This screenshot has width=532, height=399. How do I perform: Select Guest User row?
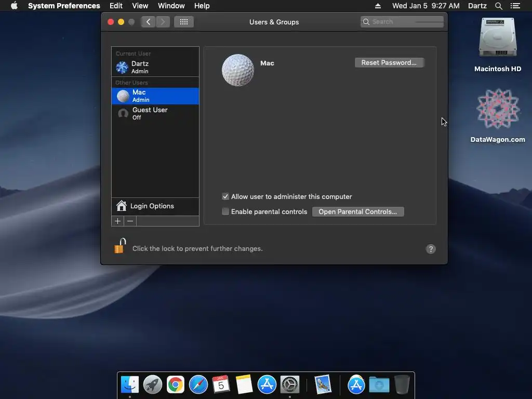coord(155,113)
